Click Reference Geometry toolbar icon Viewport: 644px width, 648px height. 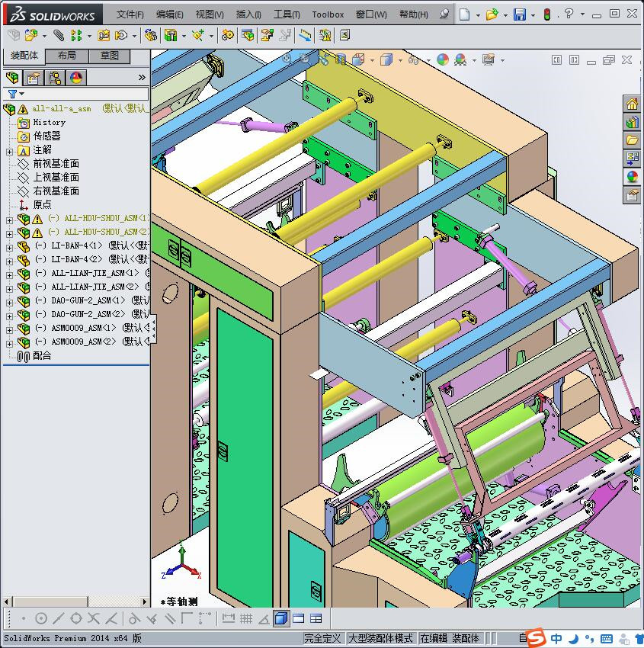(x=198, y=36)
